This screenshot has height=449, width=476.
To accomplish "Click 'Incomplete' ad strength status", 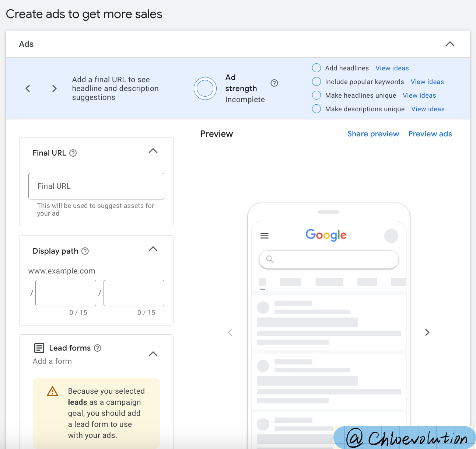I will 245,100.
